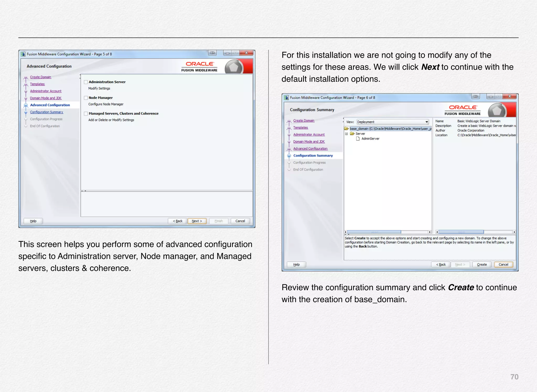The image size is (537, 392).
Task: Open the View Deployment dropdown
Action: (x=393, y=122)
